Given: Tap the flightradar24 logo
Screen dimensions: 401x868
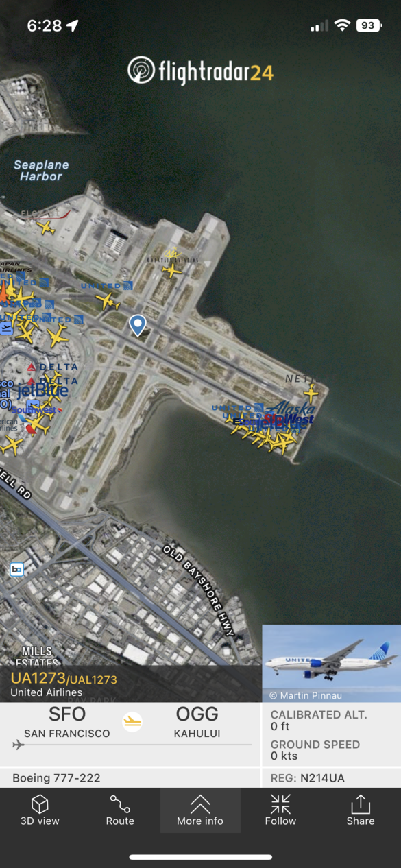Looking at the screenshot, I should (x=200, y=71).
